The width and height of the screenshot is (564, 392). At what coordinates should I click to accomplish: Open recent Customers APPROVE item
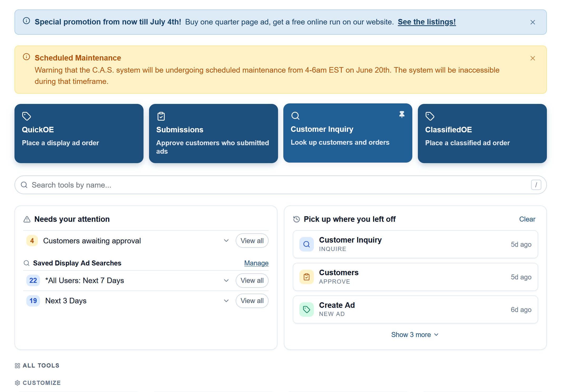(415, 277)
